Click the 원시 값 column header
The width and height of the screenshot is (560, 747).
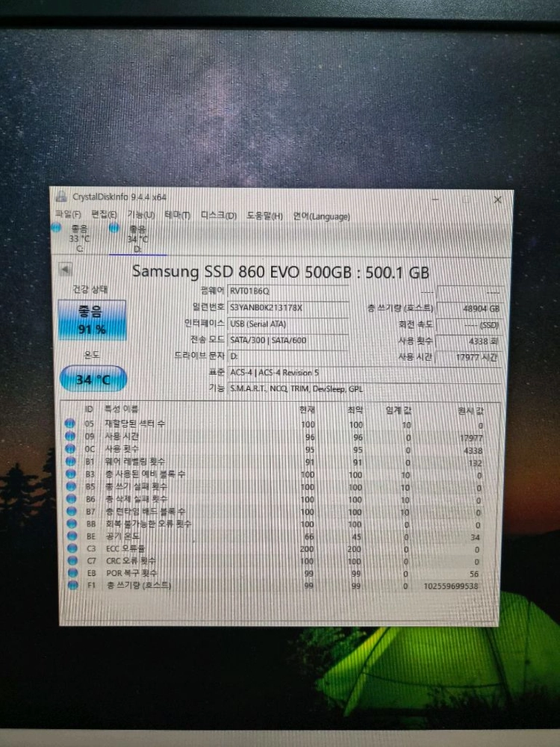[x=470, y=411]
